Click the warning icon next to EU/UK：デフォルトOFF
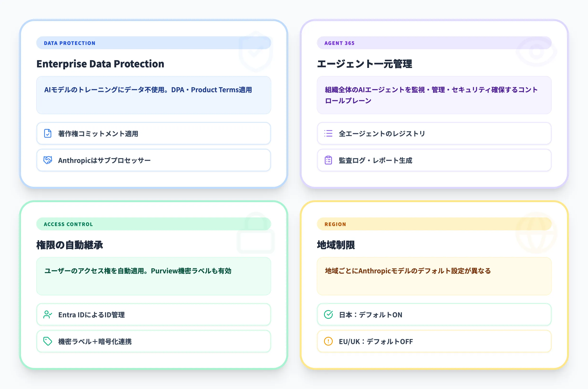The height and width of the screenshot is (389, 588). (x=328, y=341)
